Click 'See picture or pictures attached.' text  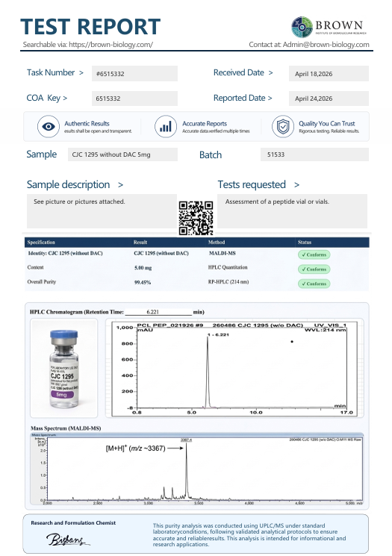pyautogui.click(x=79, y=202)
